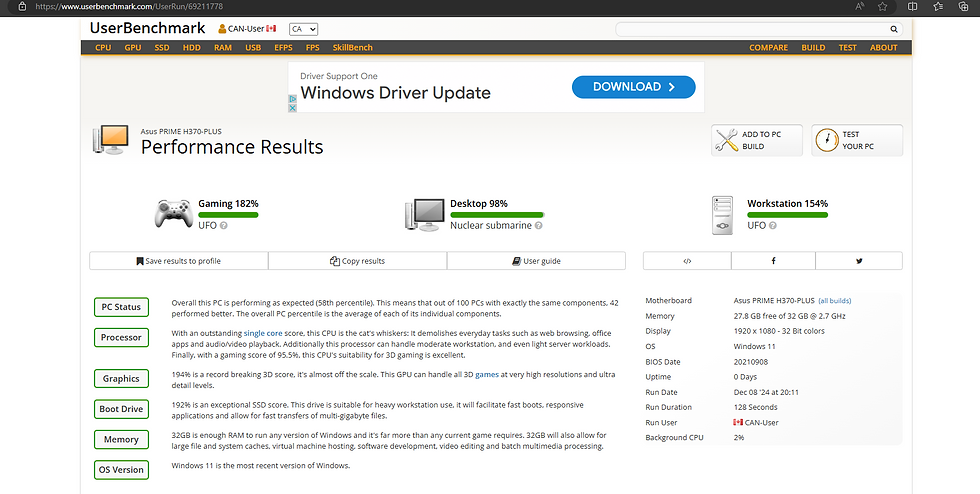Image resolution: width=980 pixels, height=494 pixels.
Task: Click the PC icon beside Performance Results
Action: 111,140
